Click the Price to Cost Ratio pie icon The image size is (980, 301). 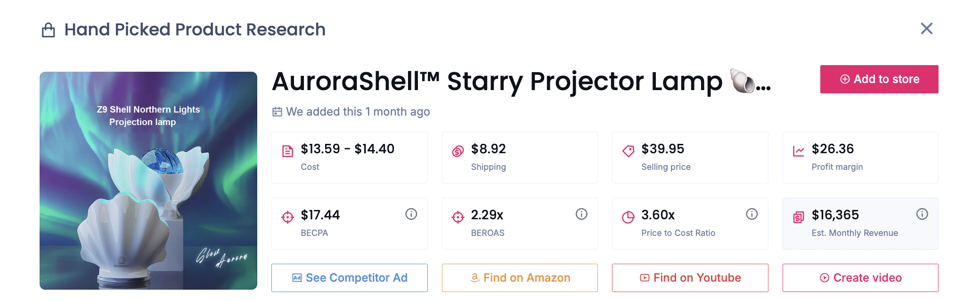point(628,217)
